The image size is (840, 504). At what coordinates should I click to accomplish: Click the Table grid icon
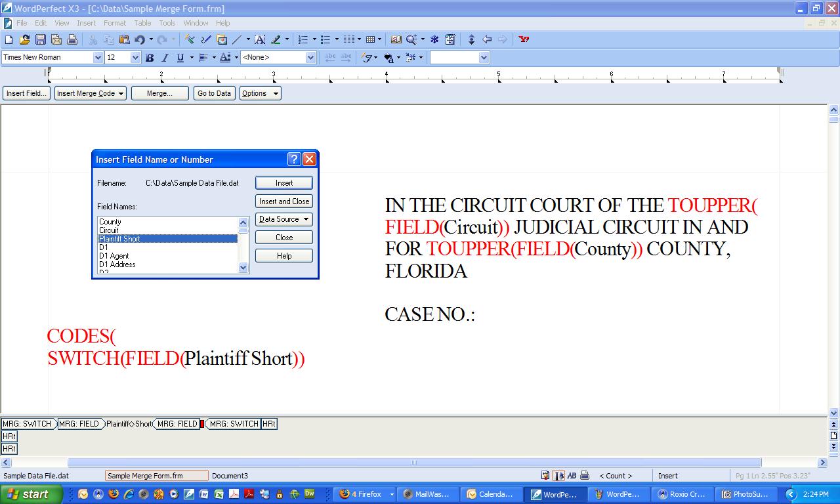[370, 39]
